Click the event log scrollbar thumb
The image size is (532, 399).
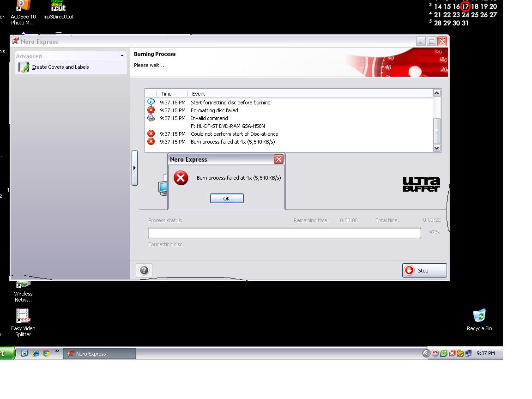click(x=437, y=131)
